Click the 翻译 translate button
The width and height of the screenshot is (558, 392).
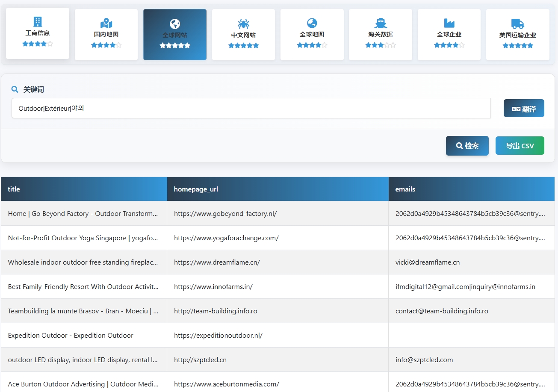[524, 108]
